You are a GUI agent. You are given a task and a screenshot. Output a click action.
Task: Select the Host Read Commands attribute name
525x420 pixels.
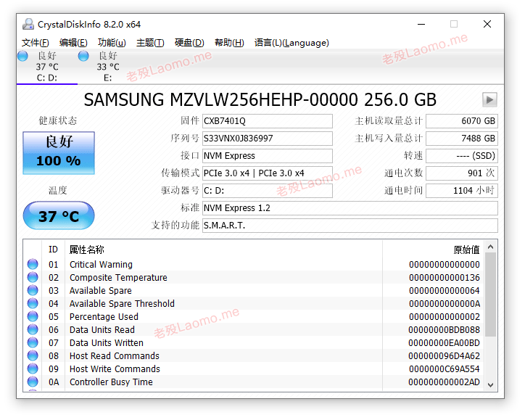pyautogui.click(x=115, y=356)
